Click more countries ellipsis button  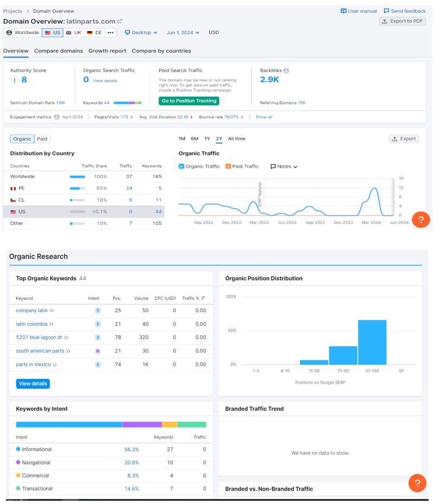[x=111, y=33]
